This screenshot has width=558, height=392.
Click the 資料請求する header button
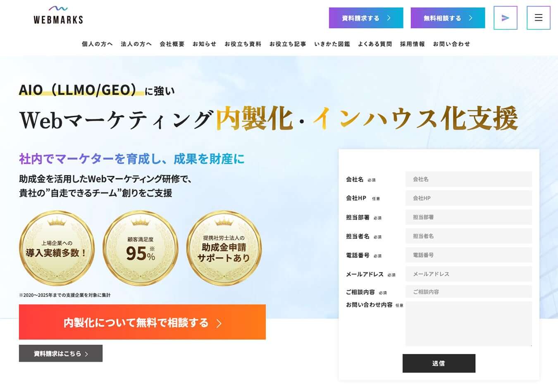pyautogui.click(x=366, y=18)
